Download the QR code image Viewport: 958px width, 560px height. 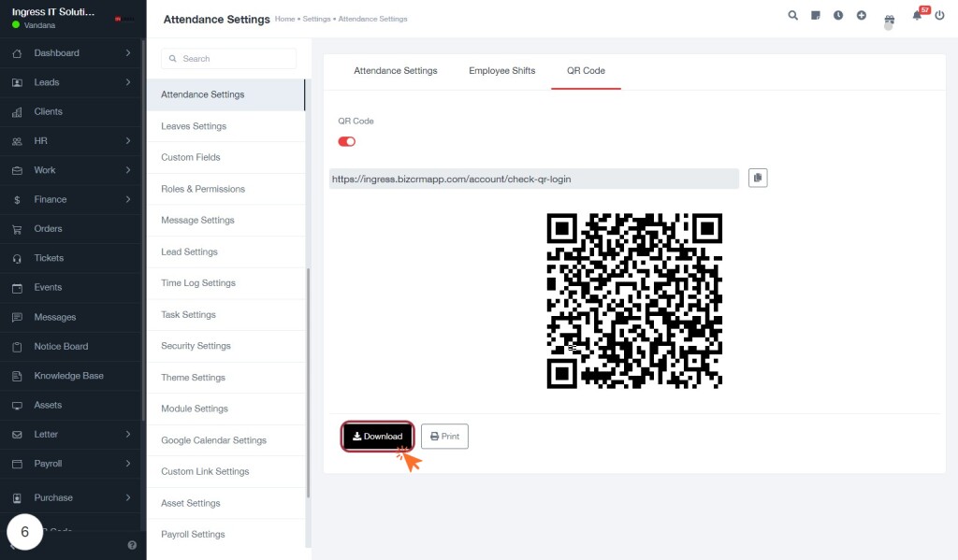[378, 436]
